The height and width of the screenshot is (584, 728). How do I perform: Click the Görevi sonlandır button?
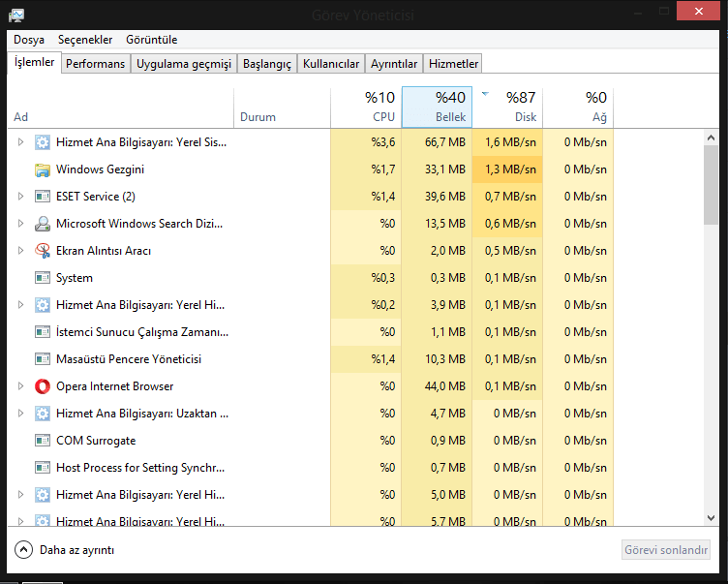coord(666,550)
